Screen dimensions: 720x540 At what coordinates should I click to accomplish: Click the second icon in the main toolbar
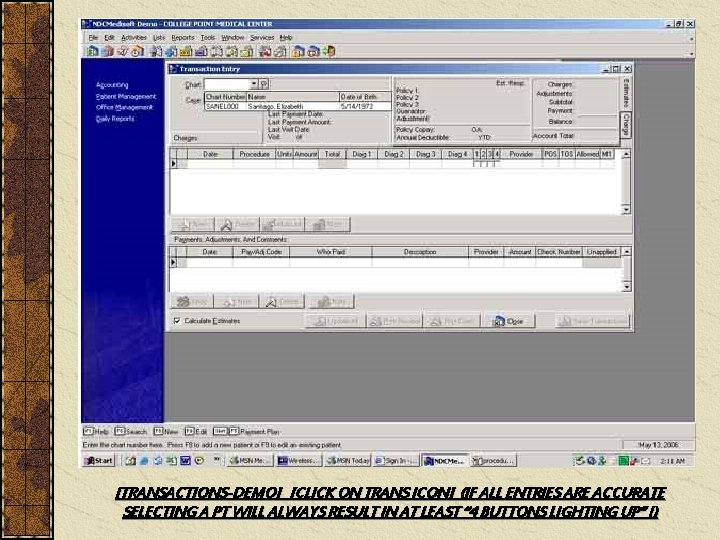click(107, 51)
